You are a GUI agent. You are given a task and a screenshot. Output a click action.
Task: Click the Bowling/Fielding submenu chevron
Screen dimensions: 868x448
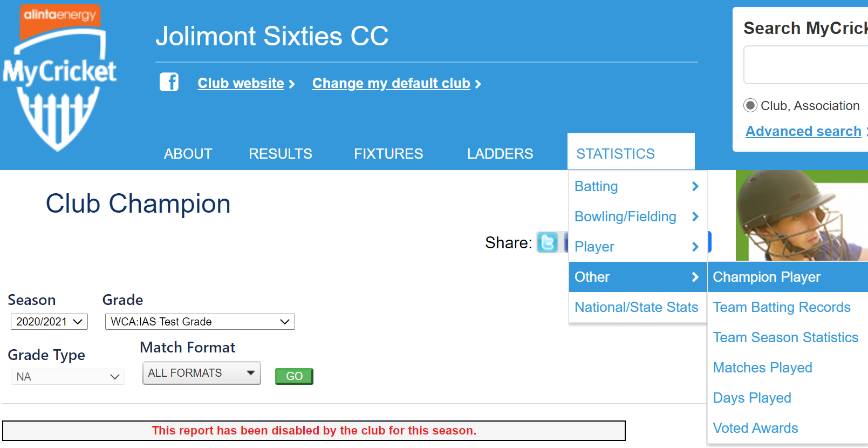pos(695,216)
